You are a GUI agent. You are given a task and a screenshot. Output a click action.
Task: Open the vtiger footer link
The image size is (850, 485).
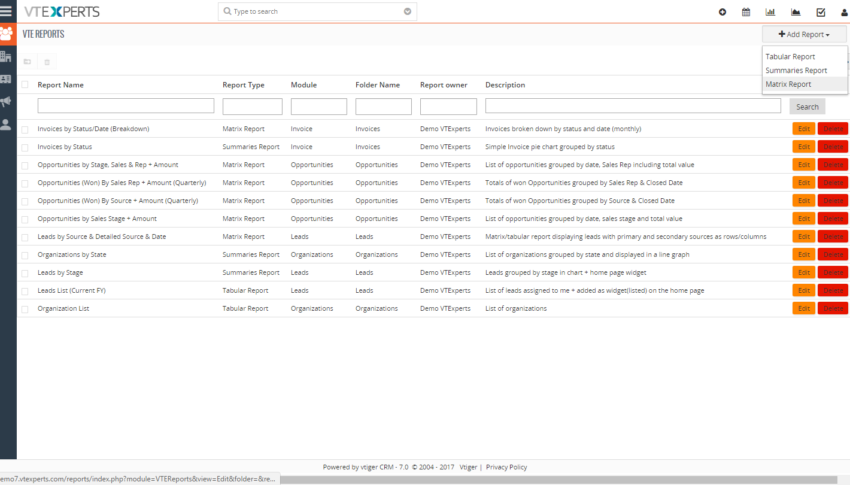tap(468, 467)
